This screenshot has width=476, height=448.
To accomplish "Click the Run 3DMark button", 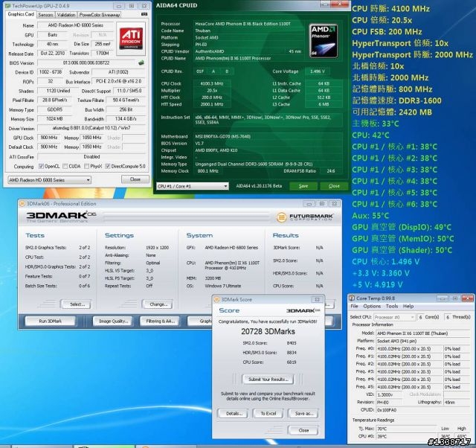I will (50, 321).
